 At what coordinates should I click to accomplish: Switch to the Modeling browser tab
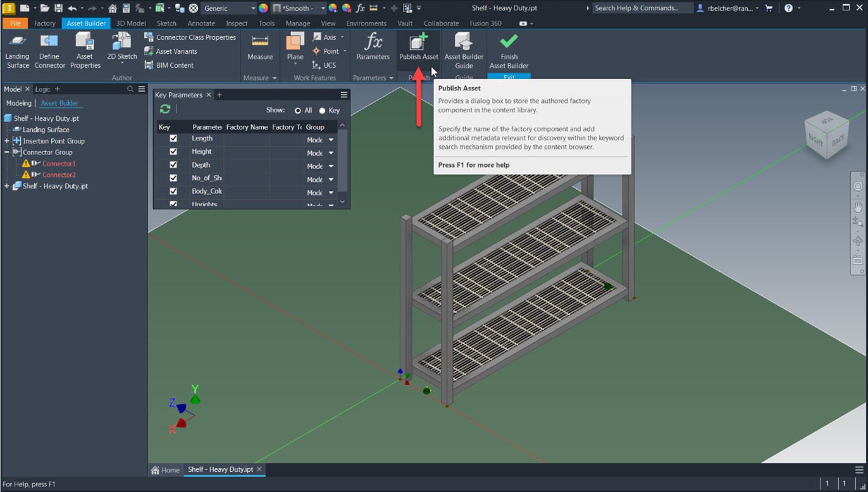click(18, 103)
